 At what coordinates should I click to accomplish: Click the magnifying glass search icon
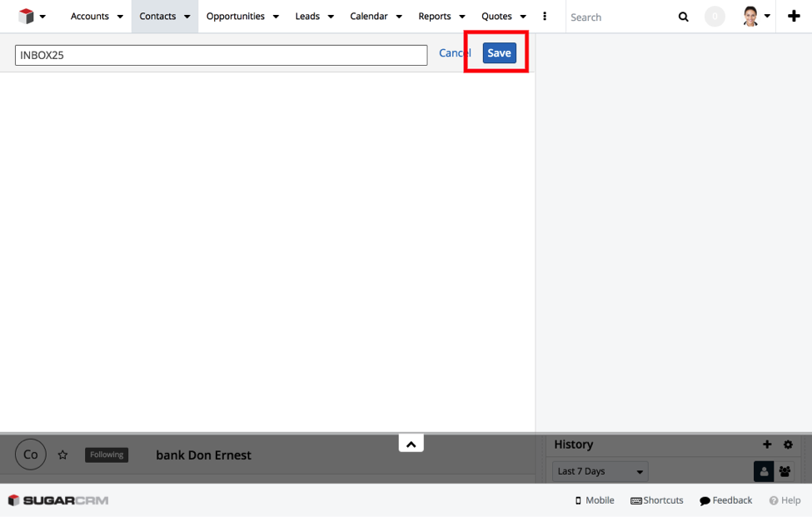coord(684,17)
